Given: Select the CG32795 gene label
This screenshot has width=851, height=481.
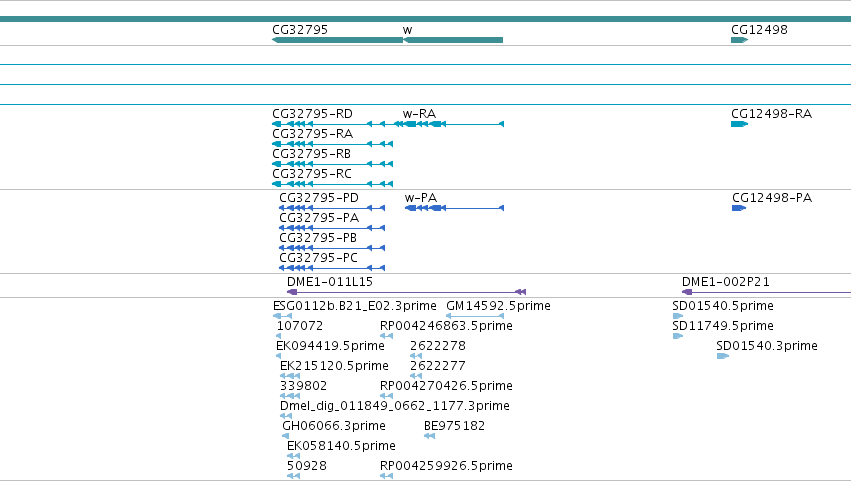Looking at the screenshot, I should 300,29.
